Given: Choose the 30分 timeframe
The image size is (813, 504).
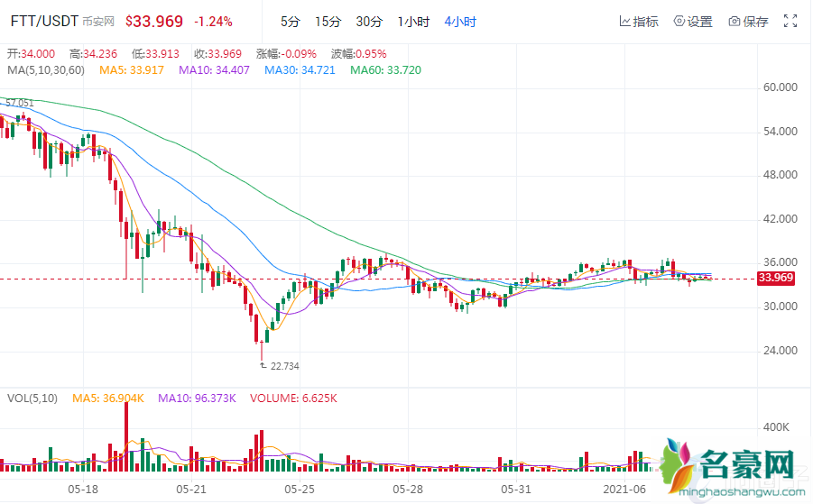Looking at the screenshot, I should [368, 22].
